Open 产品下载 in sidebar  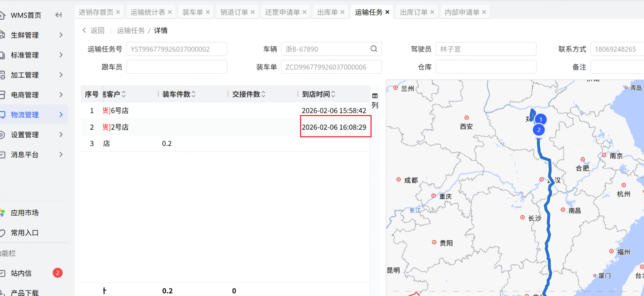(x=25, y=292)
